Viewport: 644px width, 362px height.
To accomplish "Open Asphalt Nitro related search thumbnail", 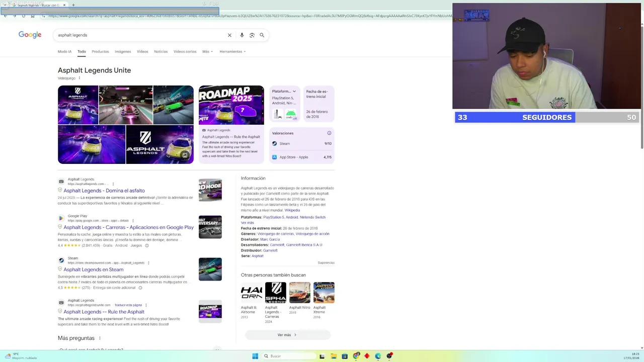I will coord(300,293).
